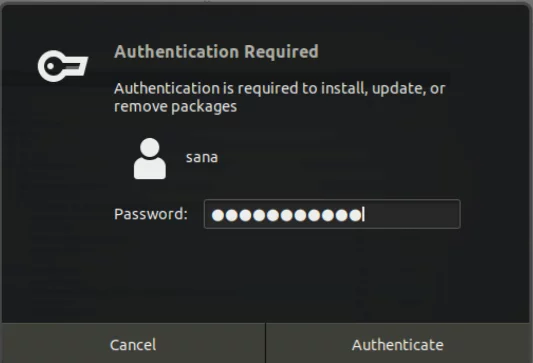
Task: Click the Cancel button
Action: [133, 344]
